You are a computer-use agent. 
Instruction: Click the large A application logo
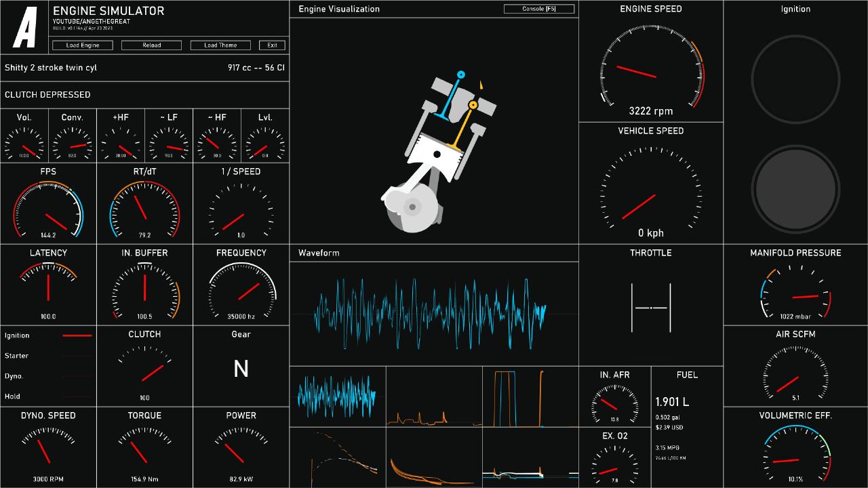[25, 27]
